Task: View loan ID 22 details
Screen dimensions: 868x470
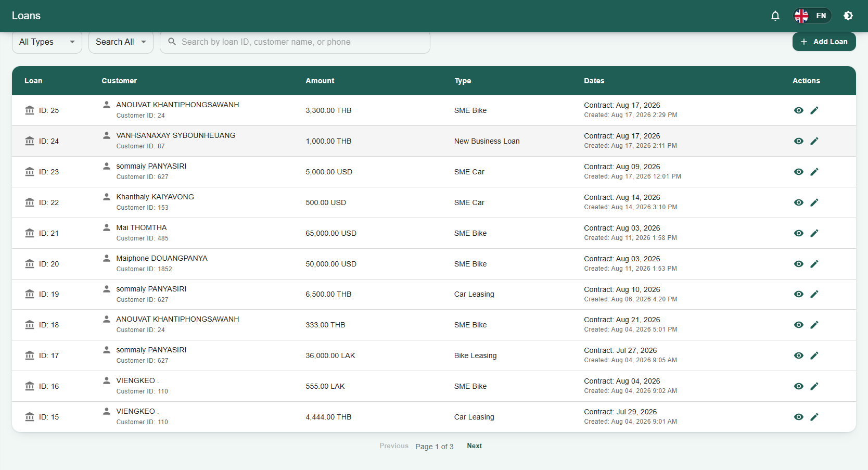Action: [799, 202]
